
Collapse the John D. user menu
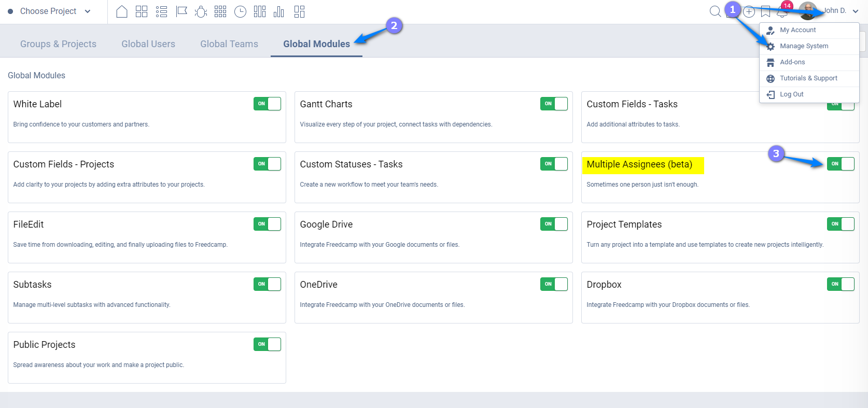coord(855,11)
